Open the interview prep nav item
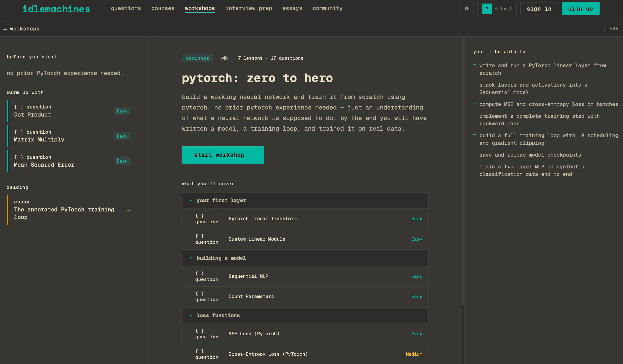The height and width of the screenshot is (364, 623). tap(248, 8)
